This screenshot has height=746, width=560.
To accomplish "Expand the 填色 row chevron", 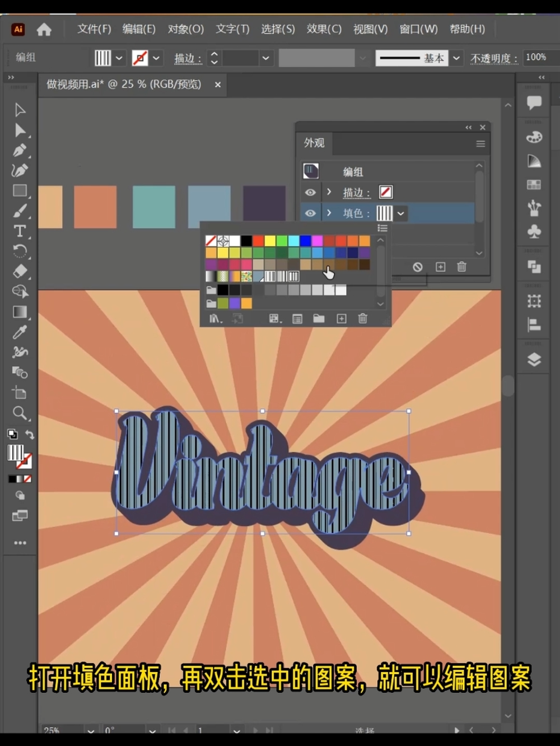I will pos(329,213).
